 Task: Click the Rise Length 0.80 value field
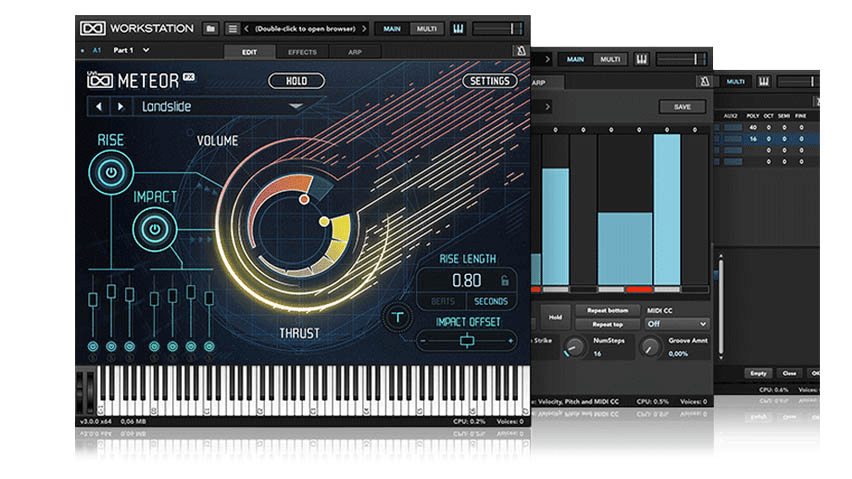[x=467, y=280]
